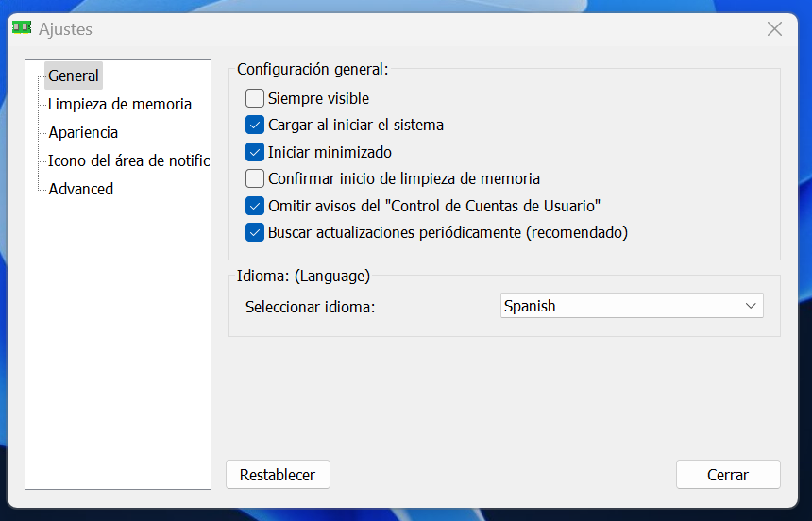Click the green memory chip app icon

[22, 27]
